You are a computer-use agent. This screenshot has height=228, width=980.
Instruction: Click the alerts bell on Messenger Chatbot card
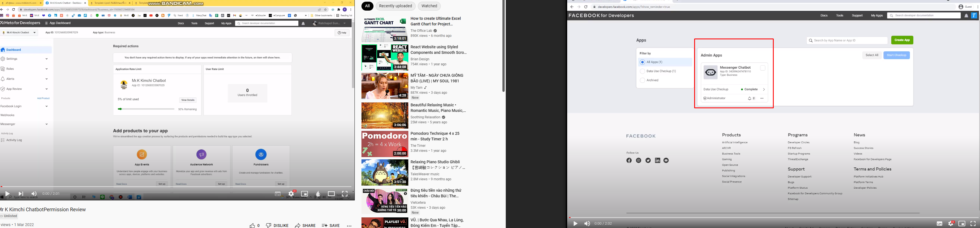click(749, 98)
